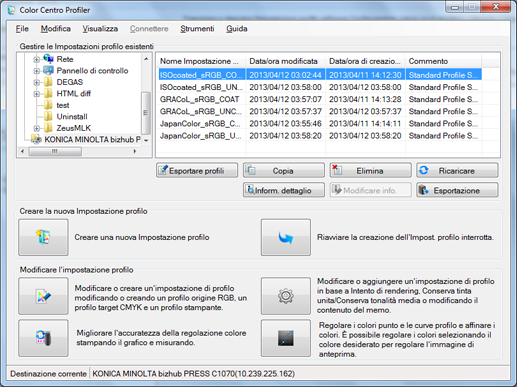Select the GRACoL_sRGB_UNC... profile row
This screenshot has height=387, width=517.
click(x=320, y=111)
